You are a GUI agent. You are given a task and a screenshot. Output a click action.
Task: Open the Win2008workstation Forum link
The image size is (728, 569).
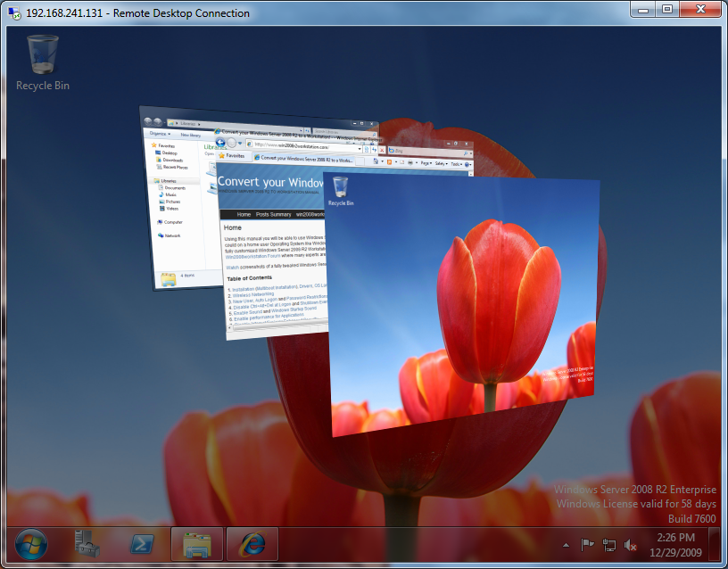click(x=252, y=256)
